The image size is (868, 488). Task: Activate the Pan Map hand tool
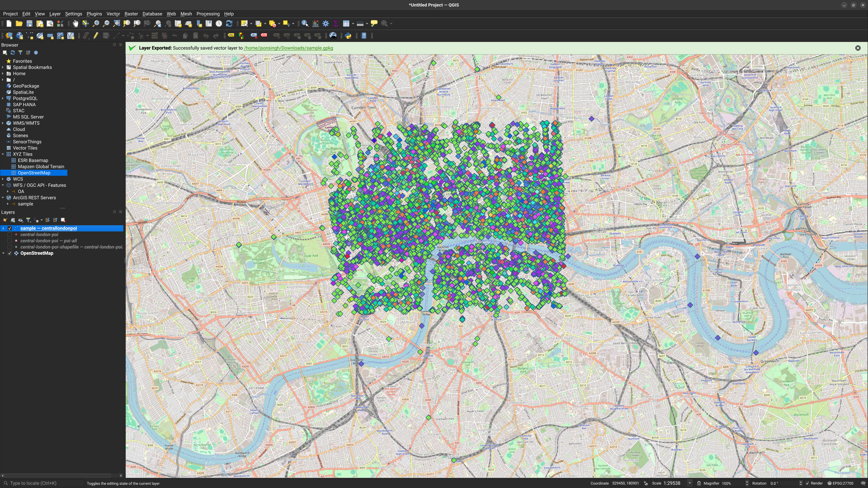75,23
